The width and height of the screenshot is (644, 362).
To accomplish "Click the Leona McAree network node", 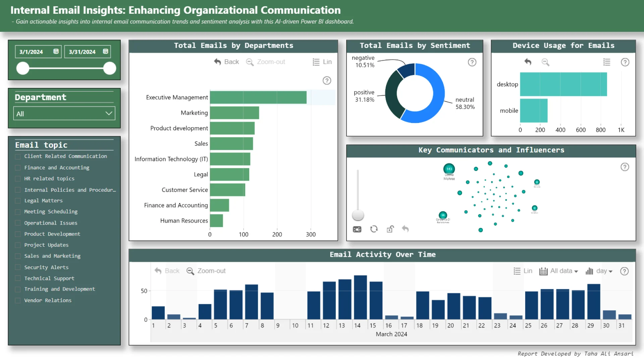I will [449, 169].
